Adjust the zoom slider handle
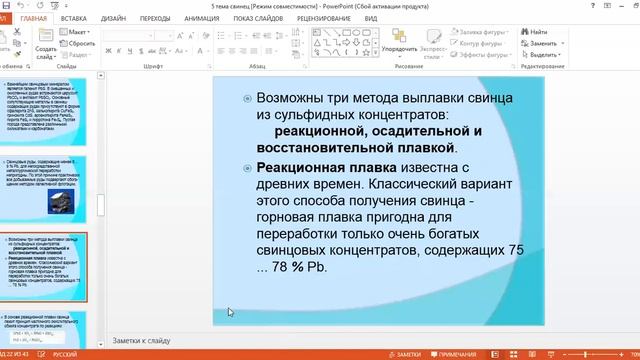The width and height of the screenshot is (640, 360). 585,354
